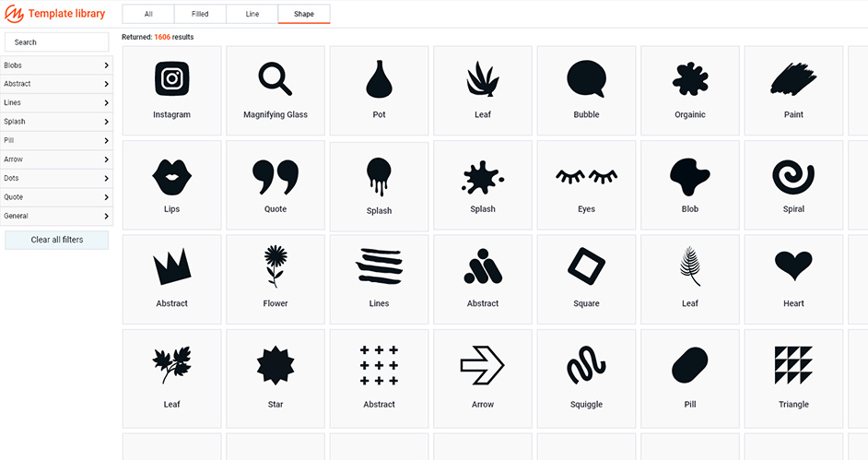The width and height of the screenshot is (868, 460).
Task: Switch to the Filled tab
Action: (x=200, y=14)
